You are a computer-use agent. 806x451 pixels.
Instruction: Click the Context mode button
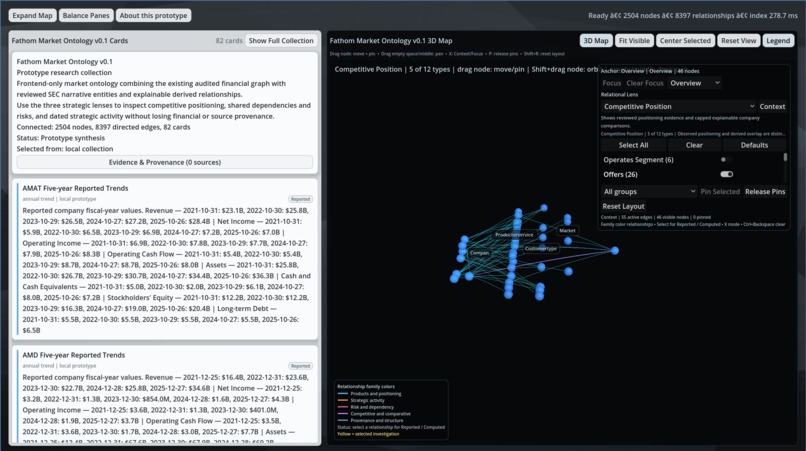click(772, 106)
